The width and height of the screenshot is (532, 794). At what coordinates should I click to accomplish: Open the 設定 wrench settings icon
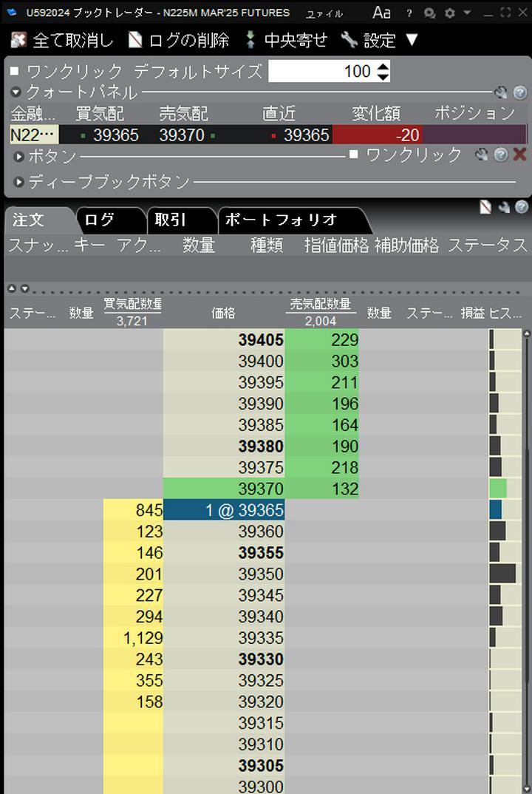click(x=349, y=40)
